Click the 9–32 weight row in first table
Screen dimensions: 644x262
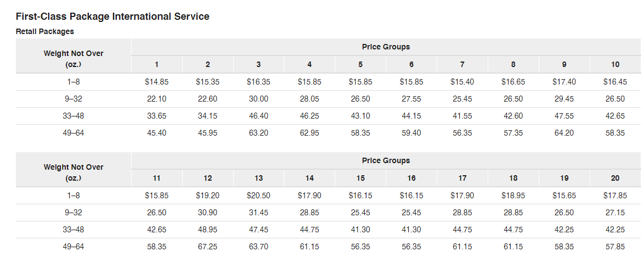coord(329,99)
